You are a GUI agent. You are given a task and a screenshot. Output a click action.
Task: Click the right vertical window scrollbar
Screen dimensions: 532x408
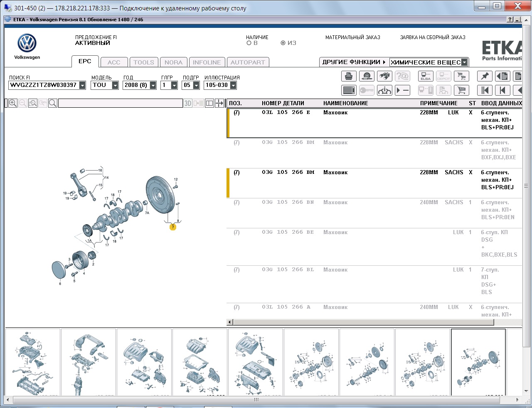[x=526, y=185]
